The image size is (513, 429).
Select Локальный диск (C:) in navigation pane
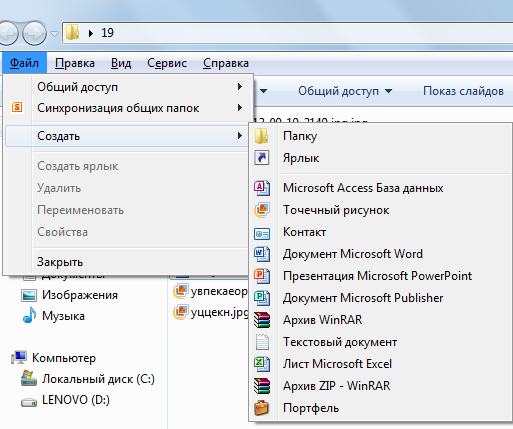pyautogui.click(x=98, y=379)
